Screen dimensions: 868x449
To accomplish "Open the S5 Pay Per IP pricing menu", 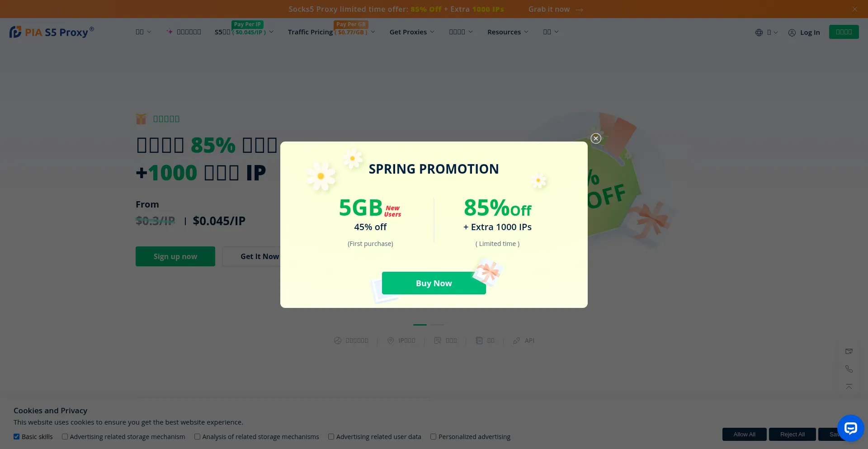I will click(244, 32).
